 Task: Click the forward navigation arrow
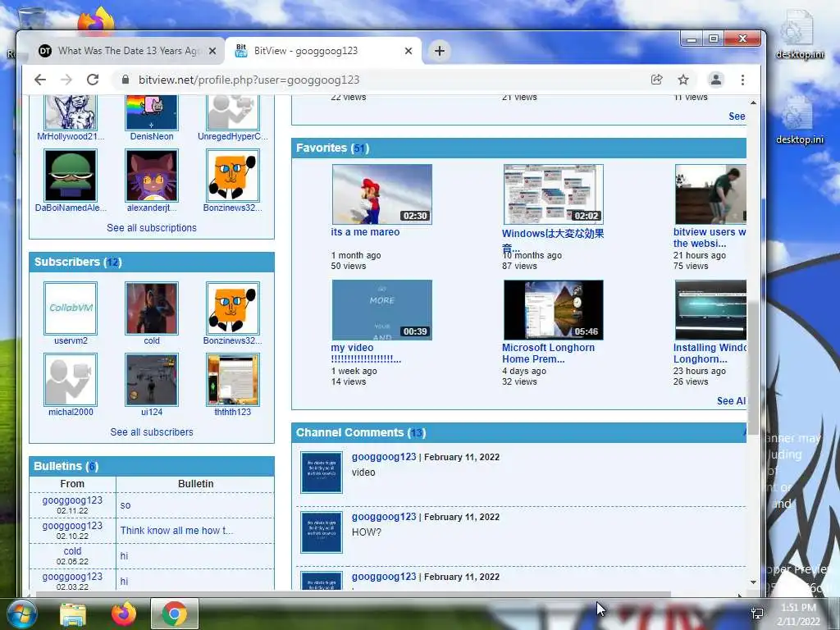pos(66,80)
